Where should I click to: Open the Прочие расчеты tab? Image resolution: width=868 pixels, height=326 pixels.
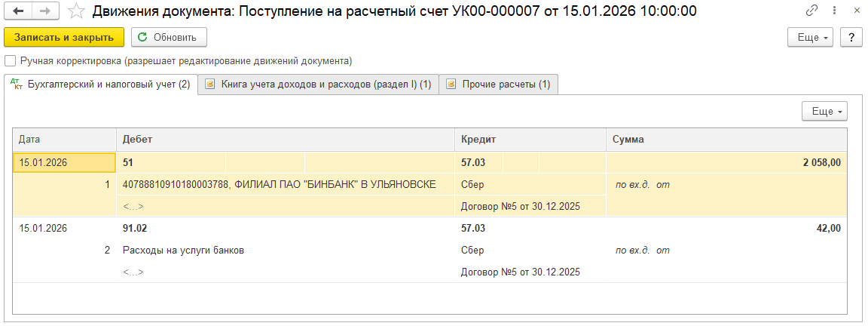click(x=506, y=85)
